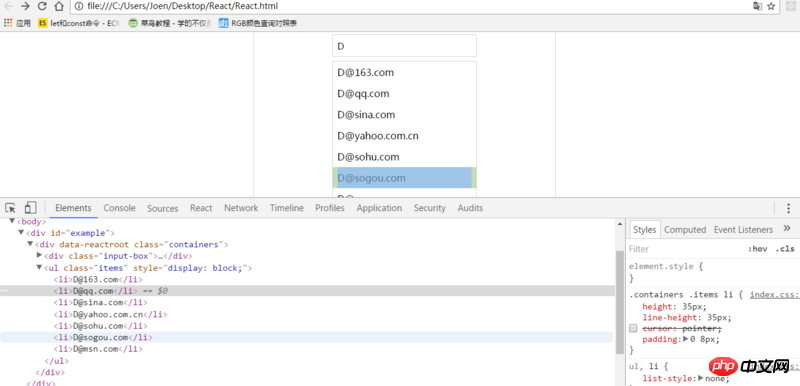Open the Security tab
Image resolution: width=800 pixels, height=386 pixels.
(430, 208)
